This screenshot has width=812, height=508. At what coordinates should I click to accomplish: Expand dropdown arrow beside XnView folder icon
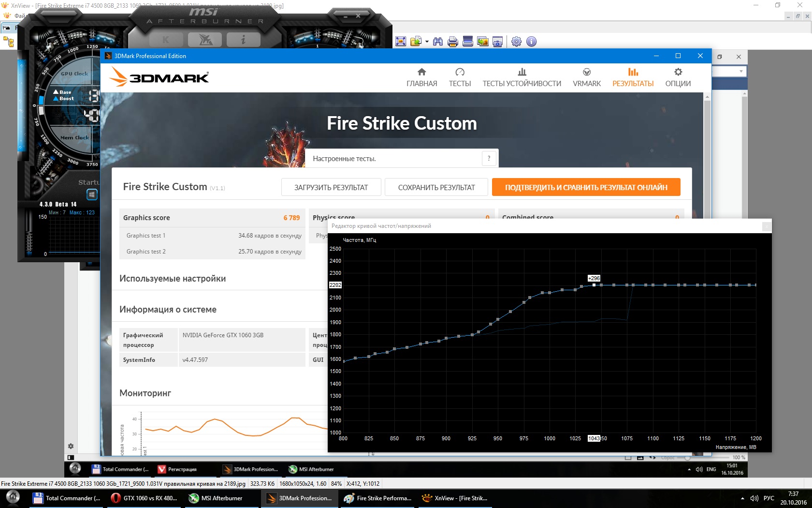pos(427,42)
